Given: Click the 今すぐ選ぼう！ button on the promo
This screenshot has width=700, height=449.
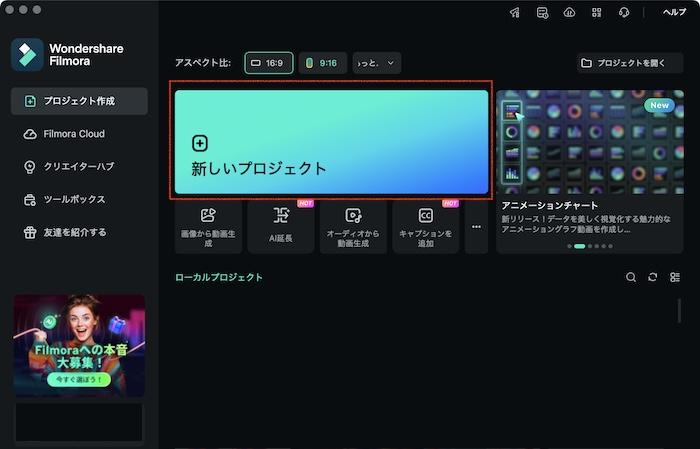Looking at the screenshot, I should pos(79,379).
